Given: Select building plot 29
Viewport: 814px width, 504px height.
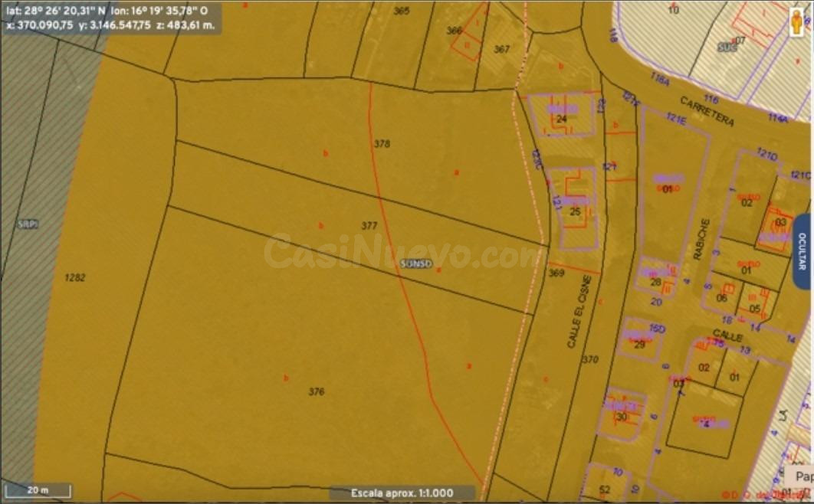Looking at the screenshot, I should [x=639, y=344].
